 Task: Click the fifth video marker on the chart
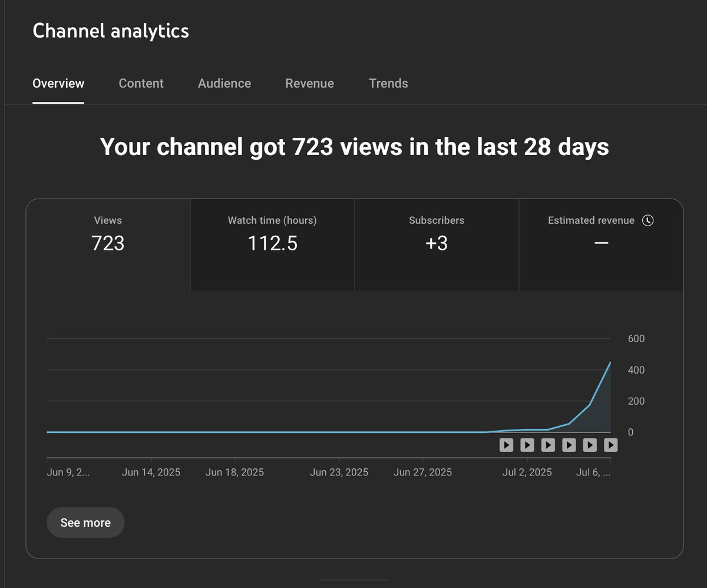(x=590, y=445)
